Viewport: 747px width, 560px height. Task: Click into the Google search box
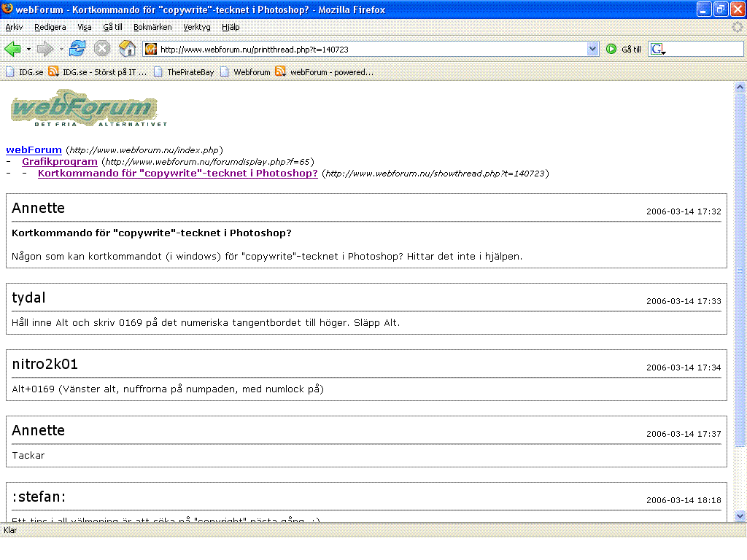pos(705,49)
